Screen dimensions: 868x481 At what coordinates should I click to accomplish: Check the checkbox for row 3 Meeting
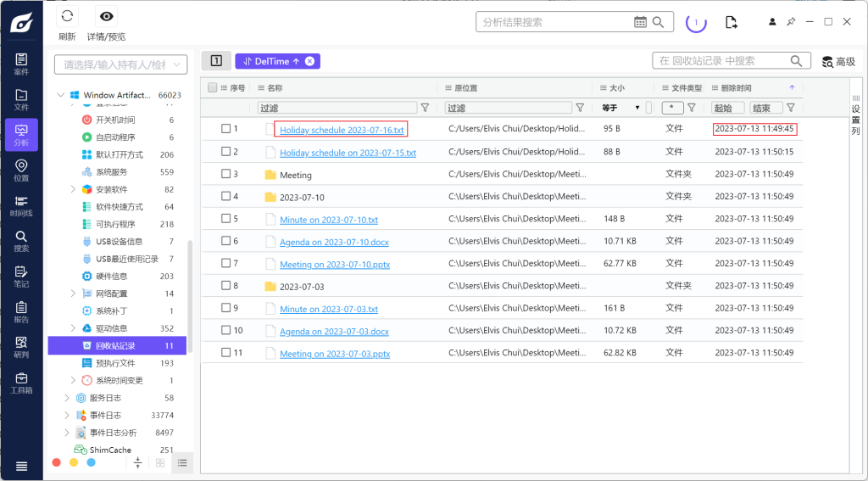click(226, 174)
